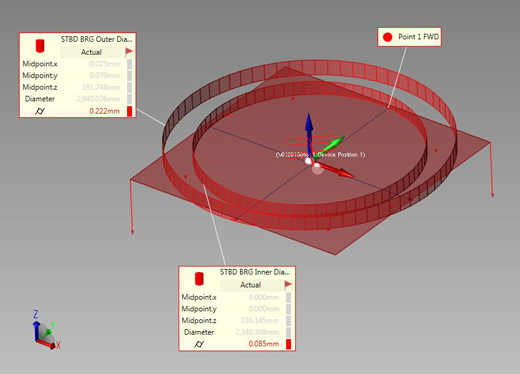Click the Actual column header in Inner Dia callout

(251, 285)
